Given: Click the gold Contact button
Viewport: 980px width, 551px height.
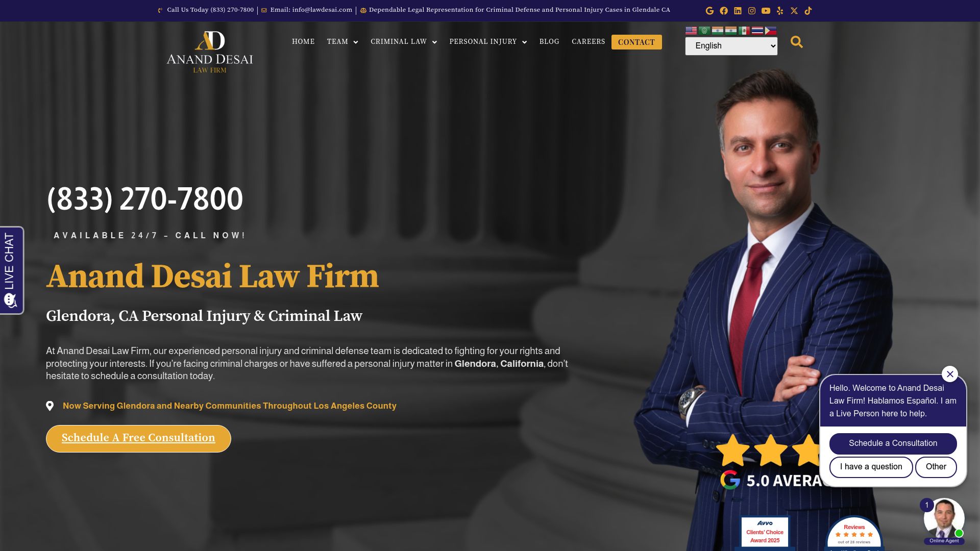Looking at the screenshot, I should pyautogui.click(x=636, y=42).
